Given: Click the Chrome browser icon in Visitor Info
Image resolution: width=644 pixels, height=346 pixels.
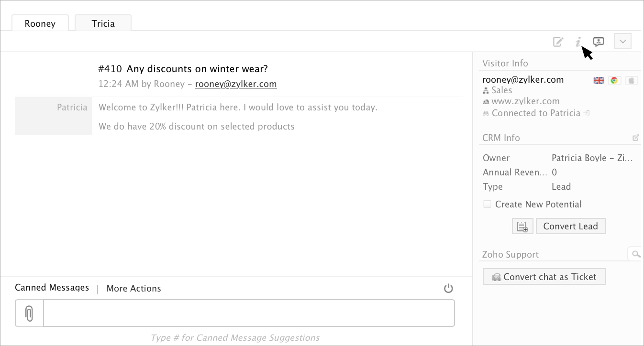Looking at the screenshot, I should point(615,80).
